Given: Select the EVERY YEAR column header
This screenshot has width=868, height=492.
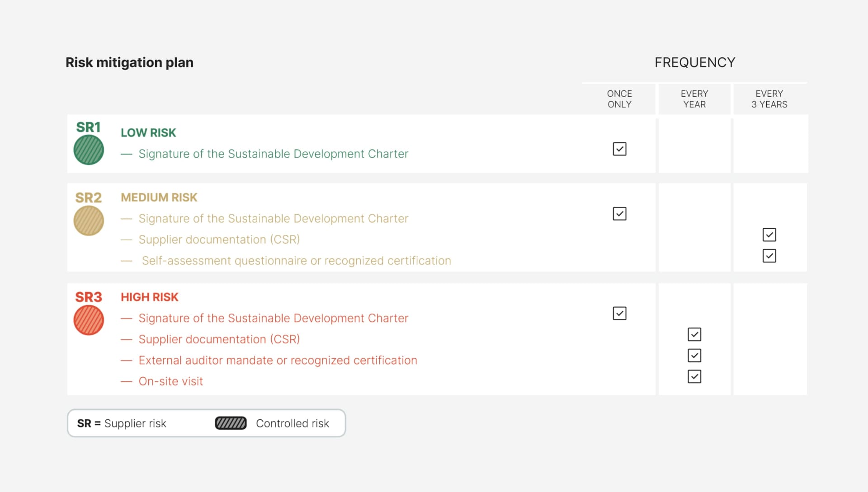Looking at the screenshot, I should (694, 99).
